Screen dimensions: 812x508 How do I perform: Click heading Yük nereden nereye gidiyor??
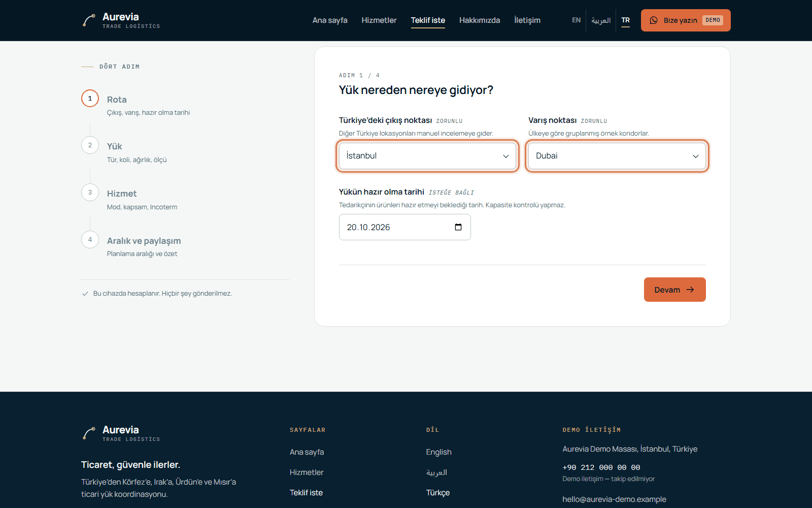[x=416, y=90]
